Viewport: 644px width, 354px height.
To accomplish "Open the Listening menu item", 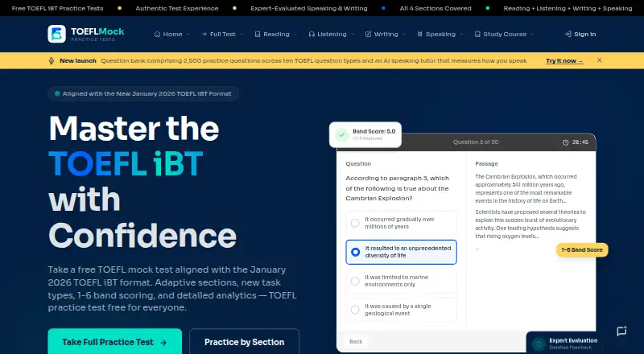I will tap(332, 34).
